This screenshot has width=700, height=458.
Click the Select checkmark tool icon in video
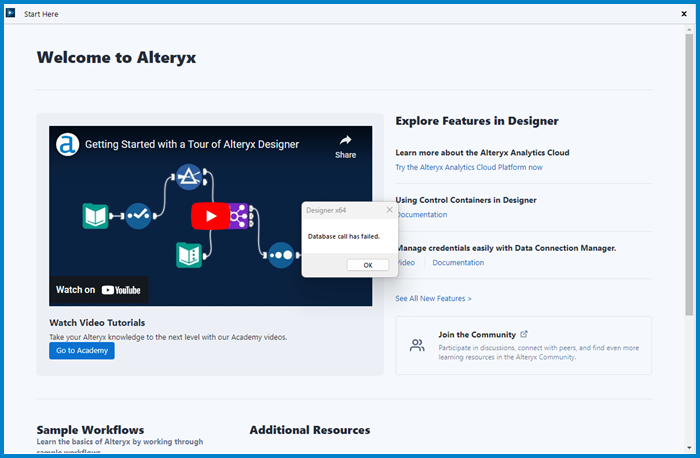click(x=138, y=215)
